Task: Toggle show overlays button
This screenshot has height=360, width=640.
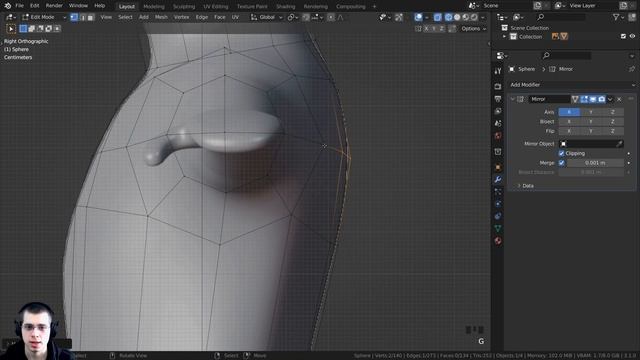Action: pos(418,17)
